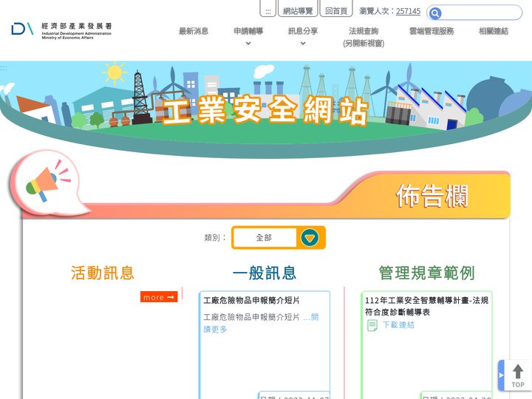Click the 網站導覽 button
This screenshot has width=532, height=399.
(298, 10)
